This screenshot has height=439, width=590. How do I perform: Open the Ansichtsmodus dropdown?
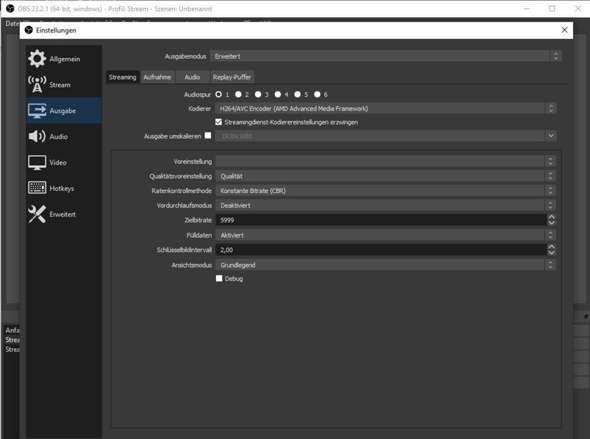click(x=385, y=265)
